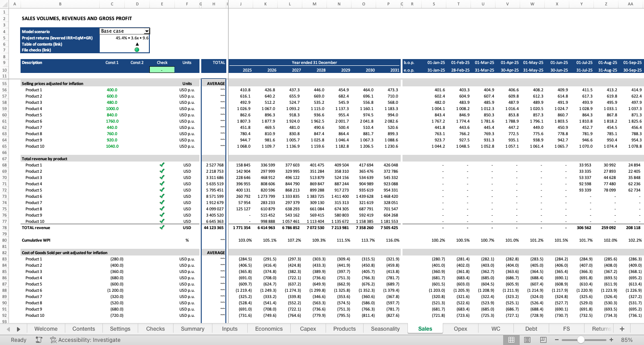Select column B header
This screenshot has width=644, height=345.
pyautogui.click(x=60, y=4)
